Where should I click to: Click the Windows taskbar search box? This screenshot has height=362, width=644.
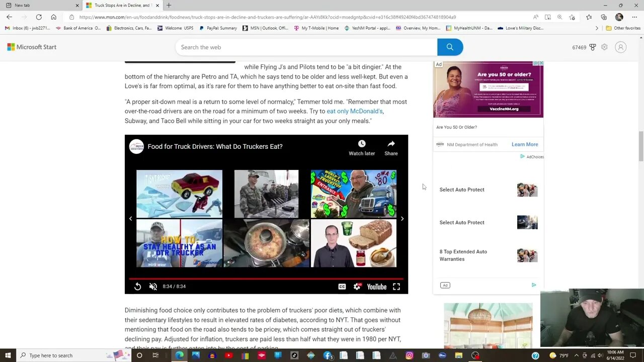click(x=73, y=355)
